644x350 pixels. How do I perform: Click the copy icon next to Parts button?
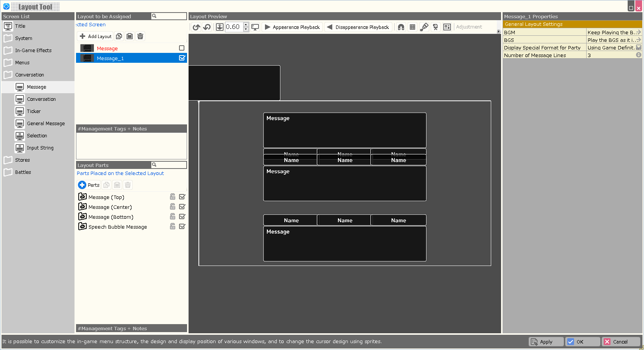106,185
